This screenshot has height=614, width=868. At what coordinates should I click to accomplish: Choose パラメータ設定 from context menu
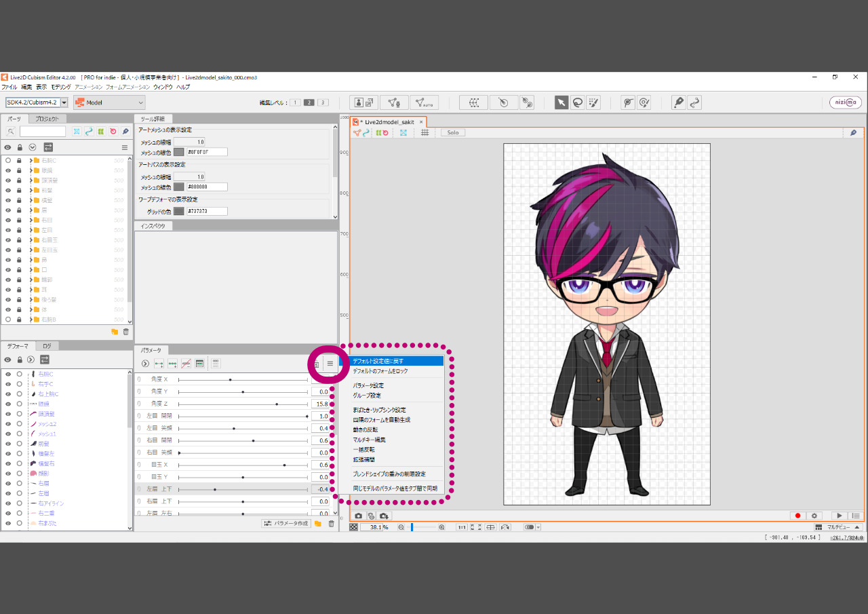click(397, 385)
